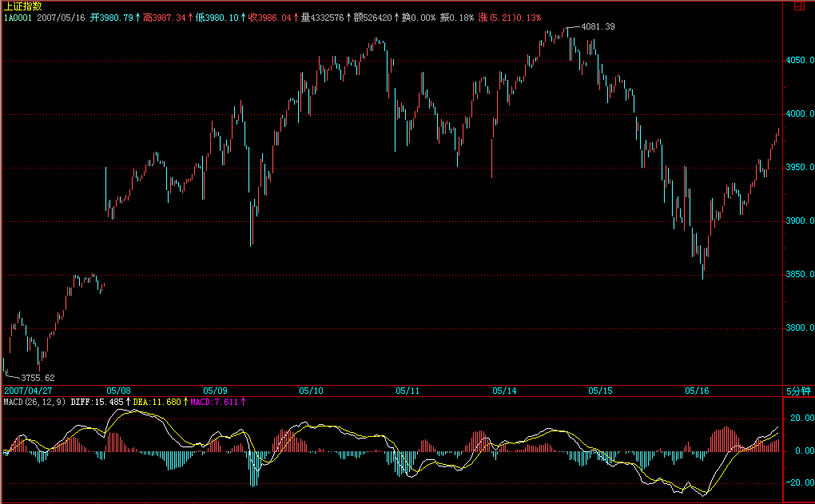Click the 3755.62 lowest price marker

(37, 378)
